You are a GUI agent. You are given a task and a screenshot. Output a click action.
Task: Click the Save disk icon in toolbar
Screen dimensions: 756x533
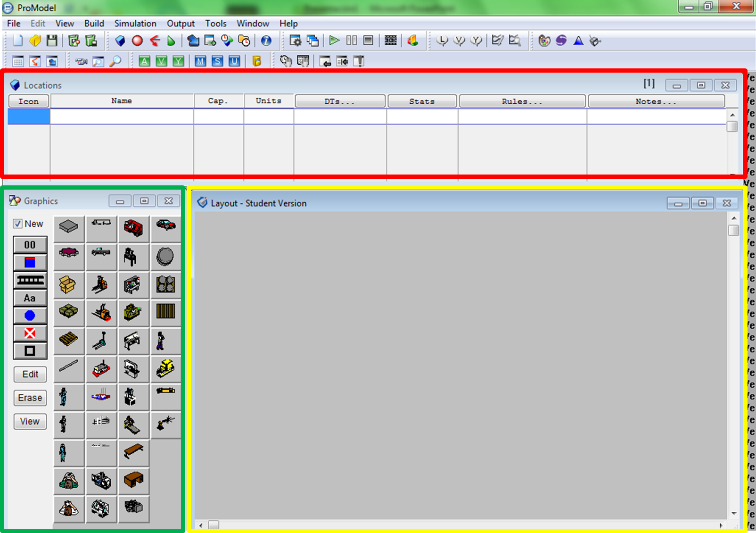coord(52,41)
